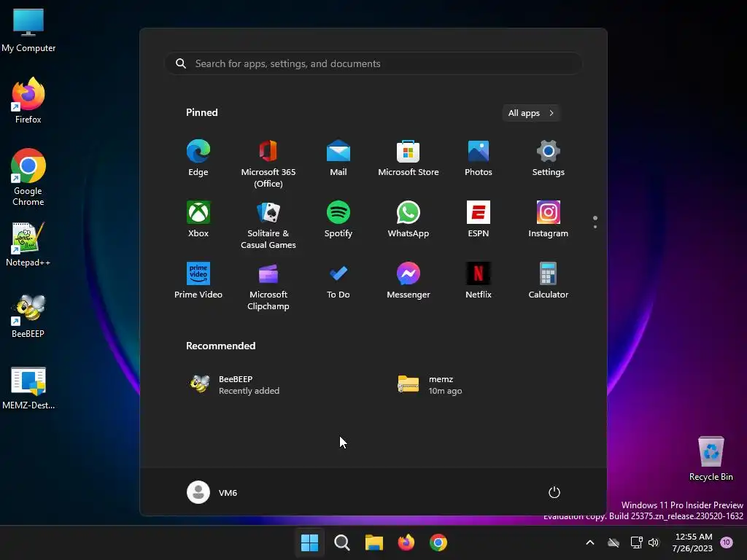Open the To Do app
Image resolution: width=747 pixels, height=560 pixels.
coord(338,281)
